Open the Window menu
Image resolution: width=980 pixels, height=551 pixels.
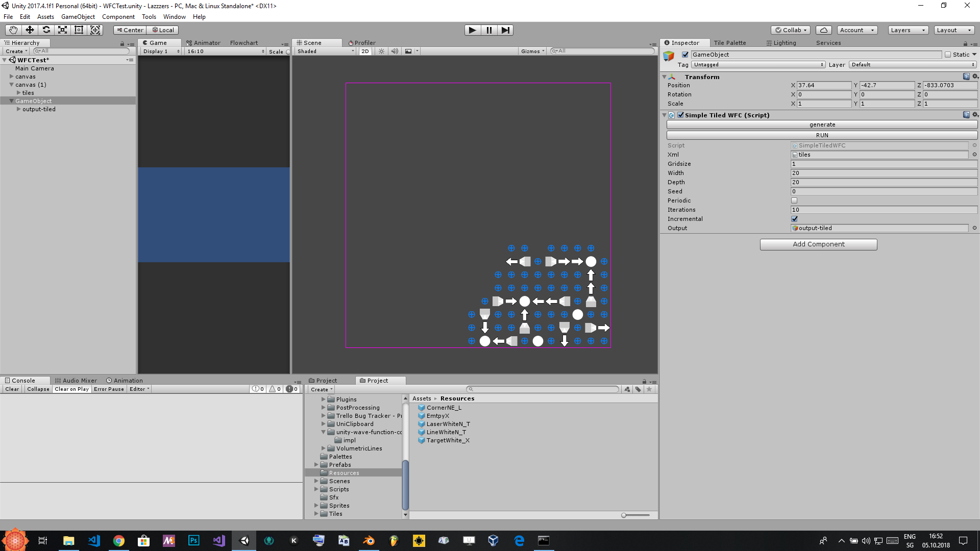click(x=175, y=17)
